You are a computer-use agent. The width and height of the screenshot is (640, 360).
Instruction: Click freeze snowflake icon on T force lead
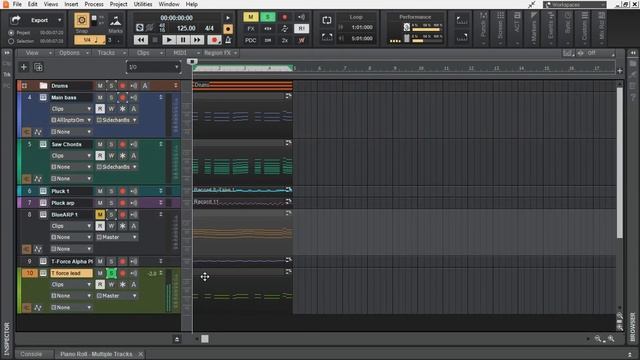[x=122, y=284]
